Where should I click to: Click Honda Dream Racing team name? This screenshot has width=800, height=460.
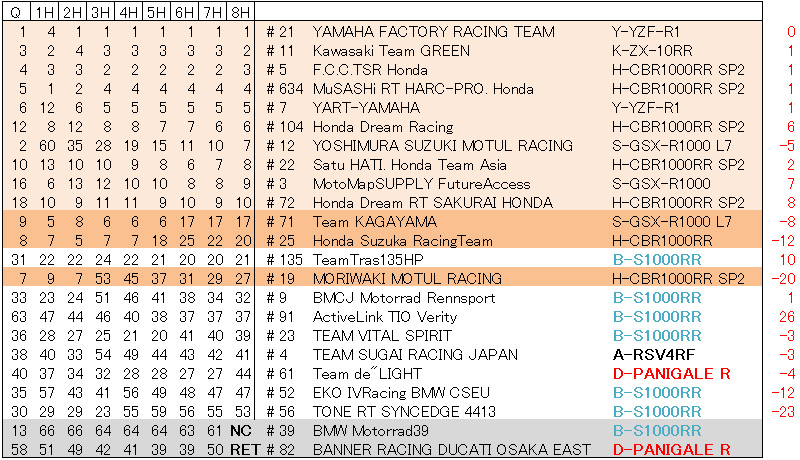coord(383,127)
